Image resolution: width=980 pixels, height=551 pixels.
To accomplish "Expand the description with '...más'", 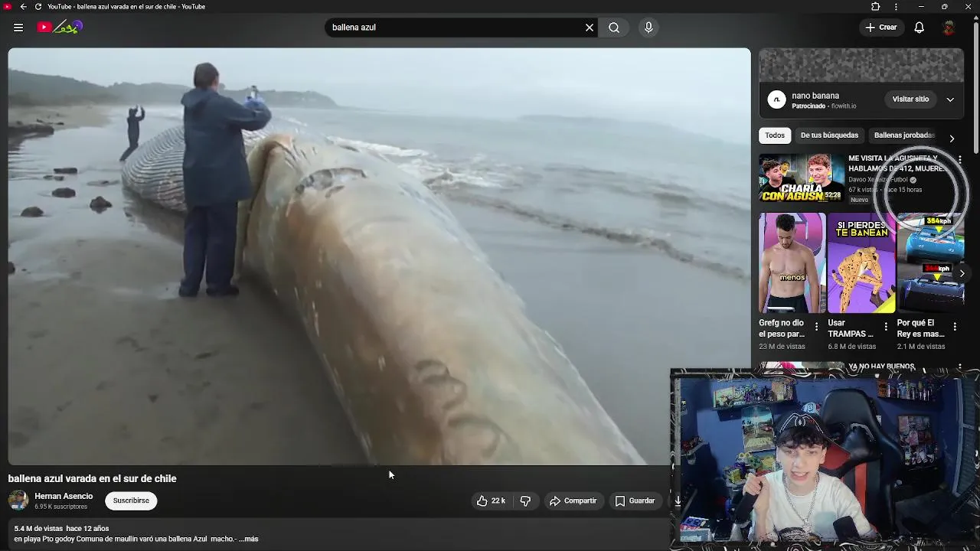I will coord(249,539).
